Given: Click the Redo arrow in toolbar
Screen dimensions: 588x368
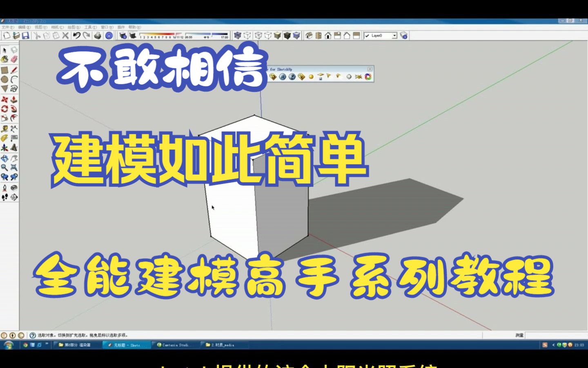Looking at the screenshot, I should (87, 36).
